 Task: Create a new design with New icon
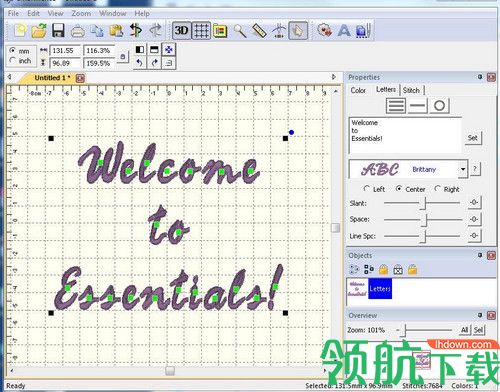[20, 31]
